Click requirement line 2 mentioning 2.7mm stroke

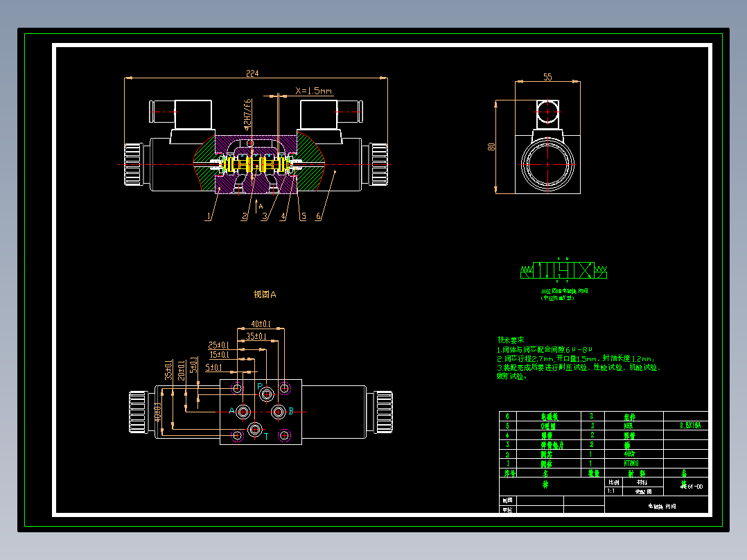point(576,358)
